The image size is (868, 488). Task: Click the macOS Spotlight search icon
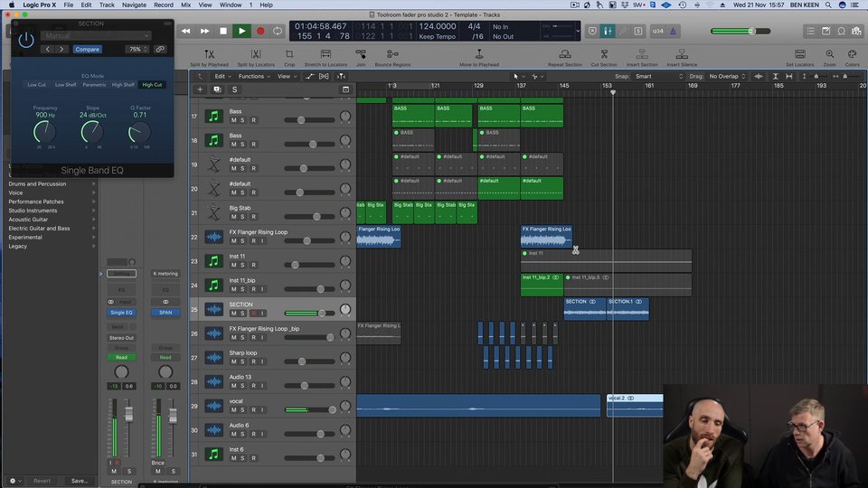828,5
